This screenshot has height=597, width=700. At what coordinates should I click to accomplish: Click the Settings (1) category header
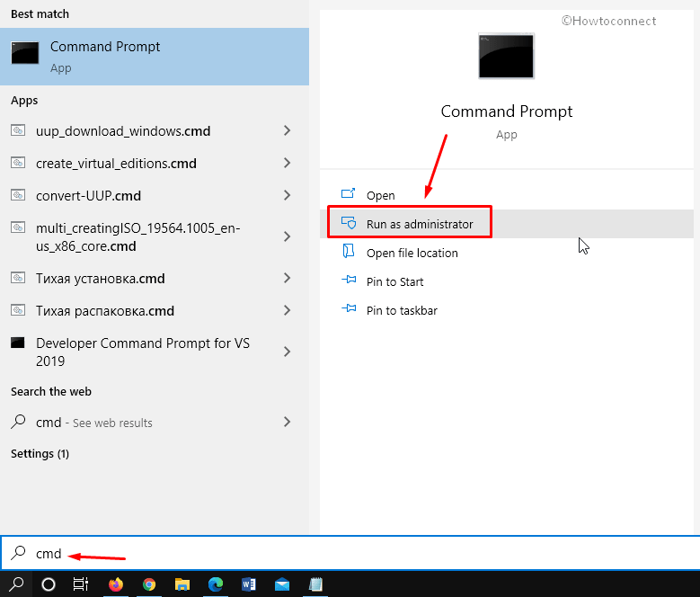[40, 454]
